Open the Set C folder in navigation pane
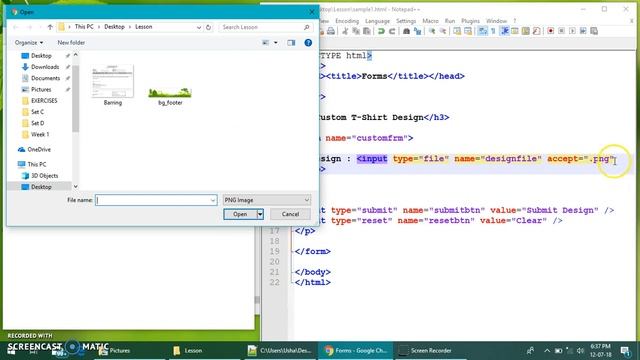The height and width of the screenshot is (360, 640). tap(37, 112)
